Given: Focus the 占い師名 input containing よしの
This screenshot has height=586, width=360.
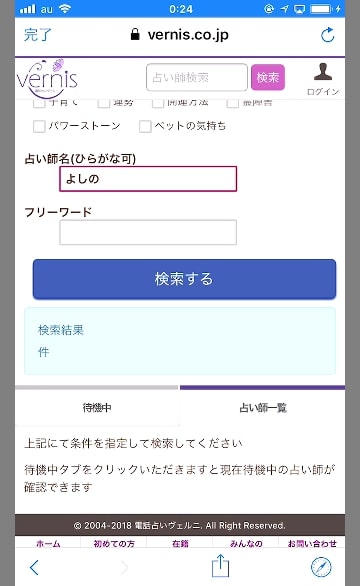Looking at the screenshot, I should 148,179.
